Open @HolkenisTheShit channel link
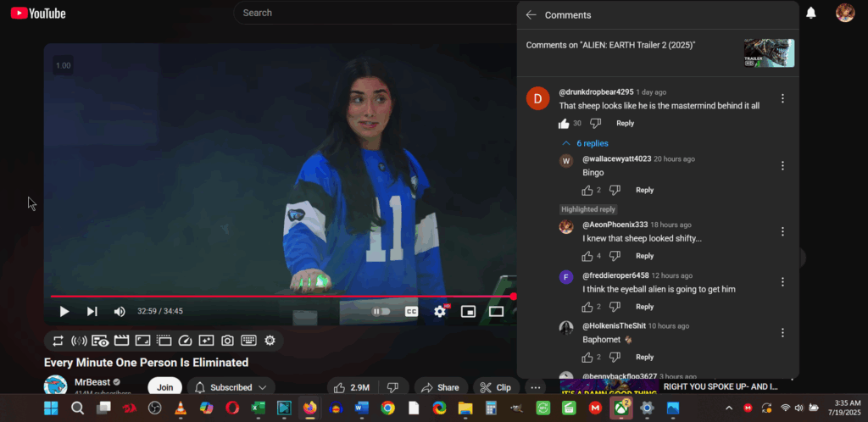This screenshot has height=422, width=868. (614, 326)
